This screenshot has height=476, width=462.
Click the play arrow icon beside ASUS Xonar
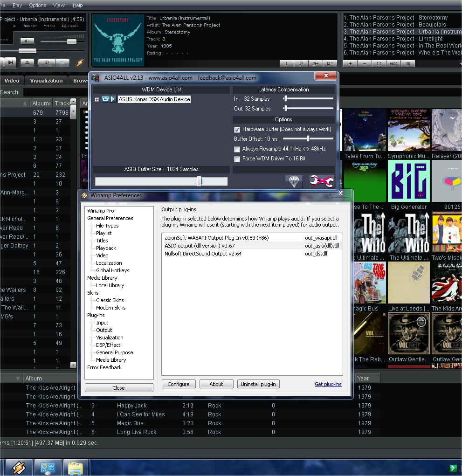point(113,99)
